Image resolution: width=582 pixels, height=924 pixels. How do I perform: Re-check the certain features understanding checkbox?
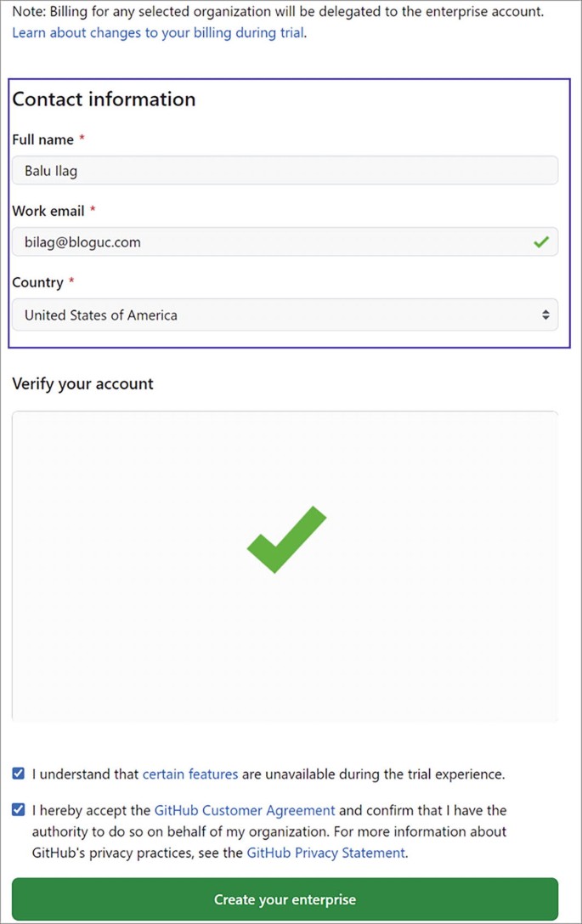(18, 773)
